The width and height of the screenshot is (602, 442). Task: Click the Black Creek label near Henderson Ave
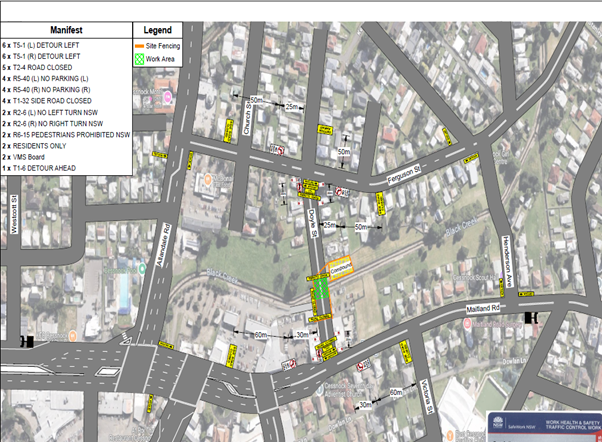[461, 226]
